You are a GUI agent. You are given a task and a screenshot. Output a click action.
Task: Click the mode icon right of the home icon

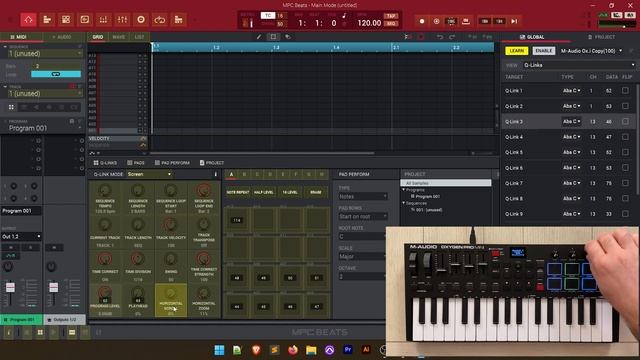[47, 20]
